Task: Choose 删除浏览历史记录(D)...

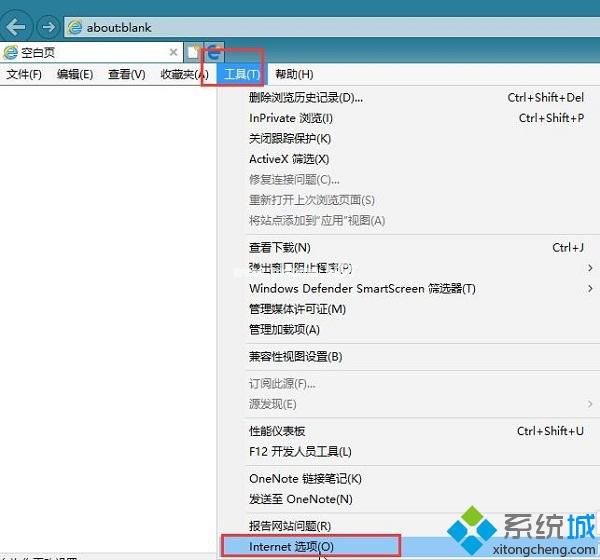Action: tap(408, 98)
